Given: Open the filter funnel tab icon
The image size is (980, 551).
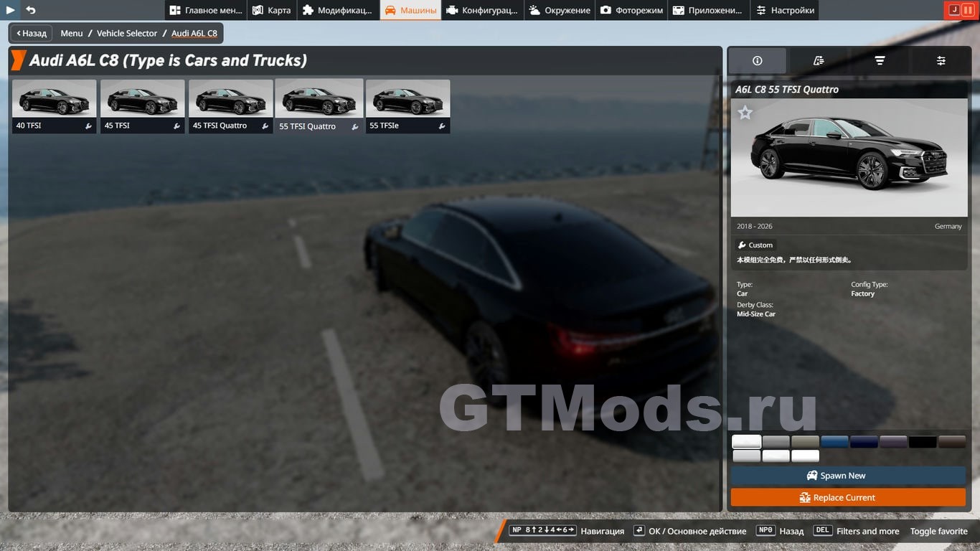Looking at the screenshot, I should pos(880,61).
